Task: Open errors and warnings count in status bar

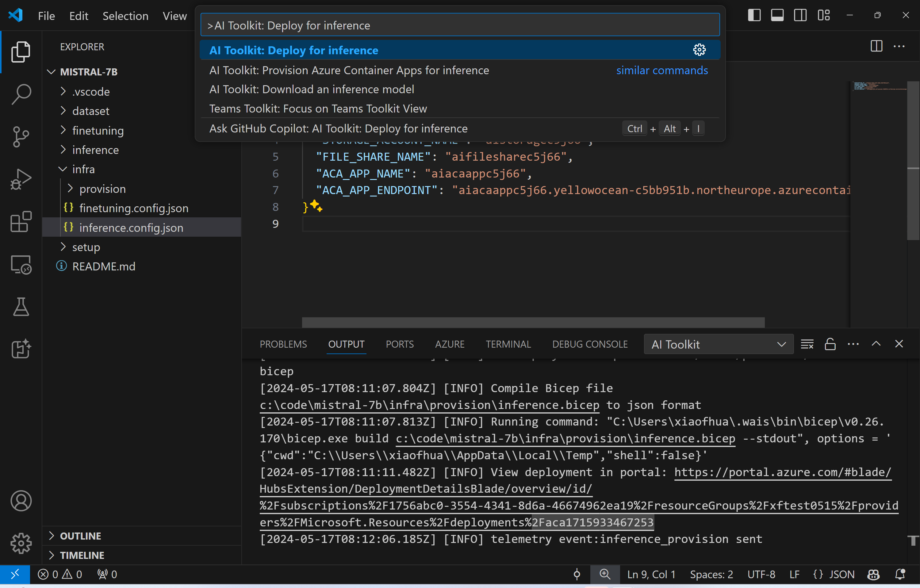Action: (x=60, y=574)
